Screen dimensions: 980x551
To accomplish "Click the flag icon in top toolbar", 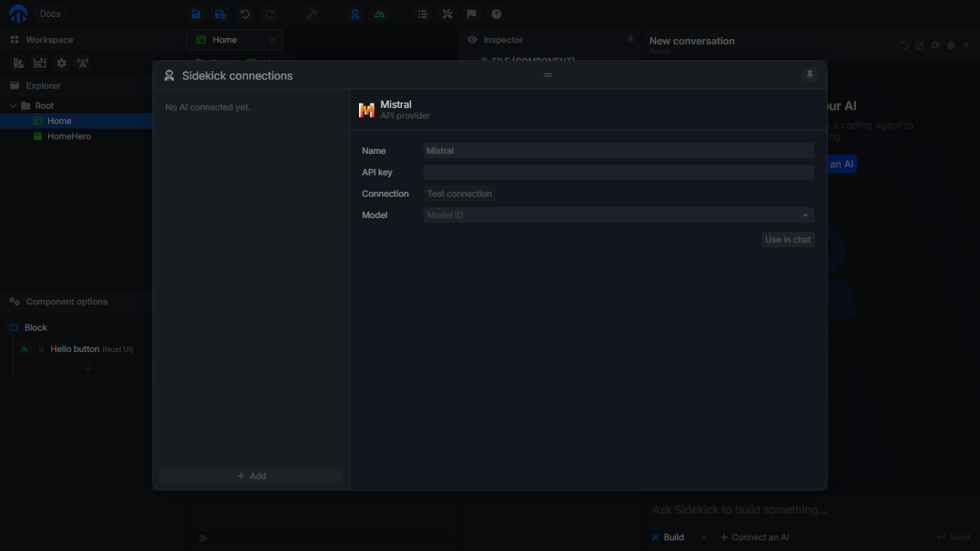I will point(472,14).
